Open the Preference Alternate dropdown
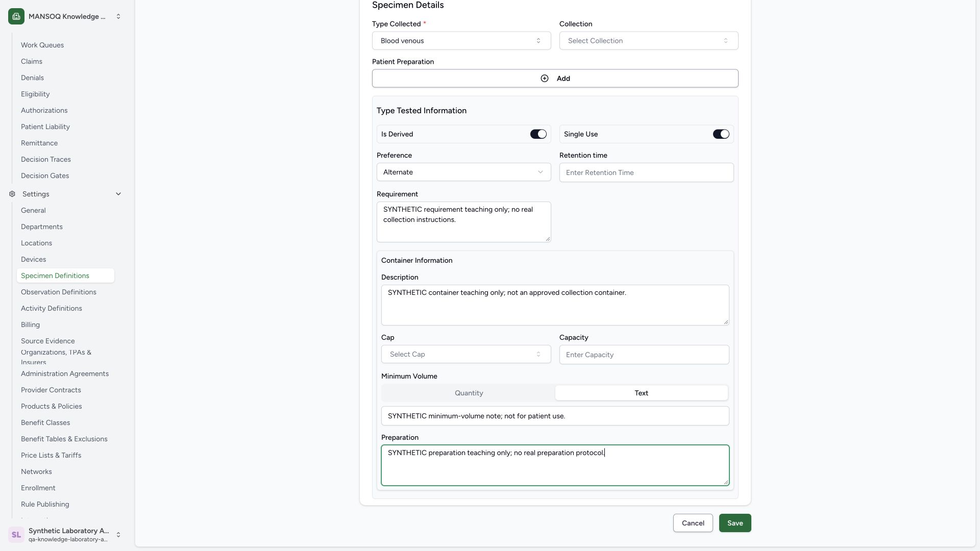This screenshot has height=551, width=980. pos(464,172)
